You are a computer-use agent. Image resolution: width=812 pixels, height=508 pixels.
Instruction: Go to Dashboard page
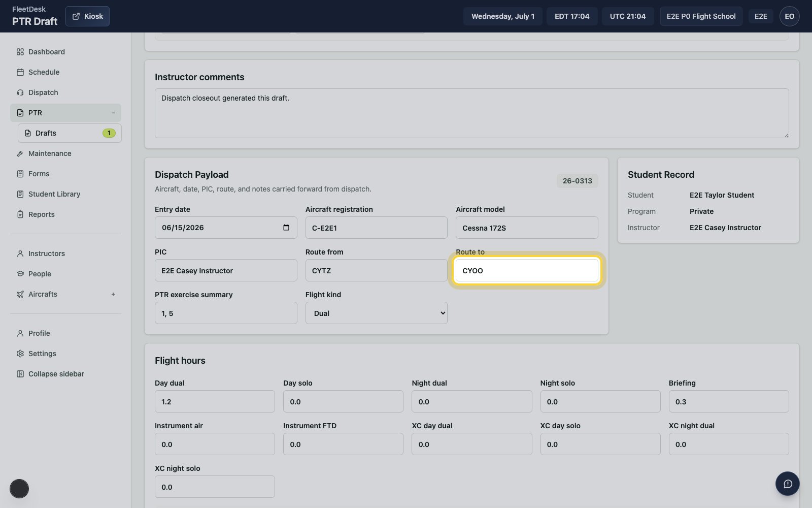[65, 52]
